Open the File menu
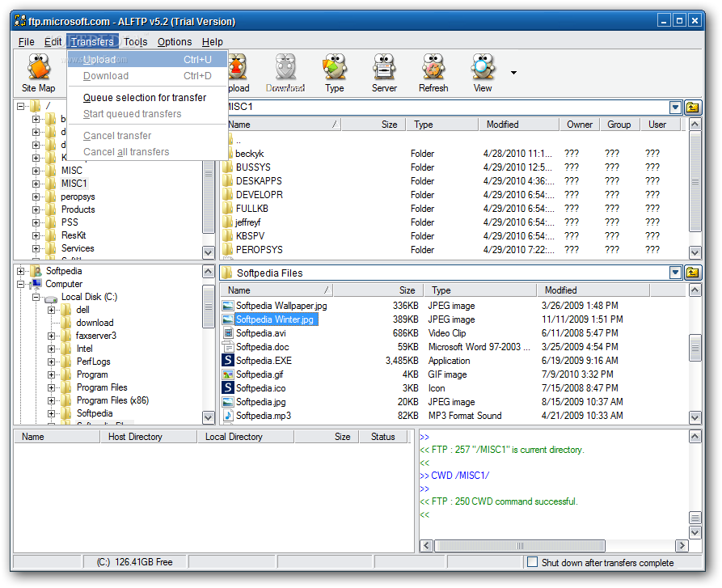The width and height of the screenshot is (722, 588). point(26,42)
